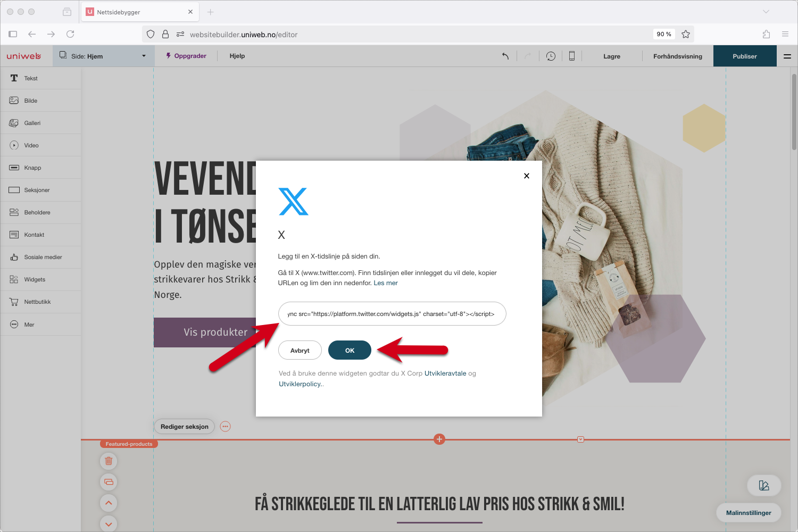Redo the last change
Screen dimensions: 798x532
click(x=528, y=56)
